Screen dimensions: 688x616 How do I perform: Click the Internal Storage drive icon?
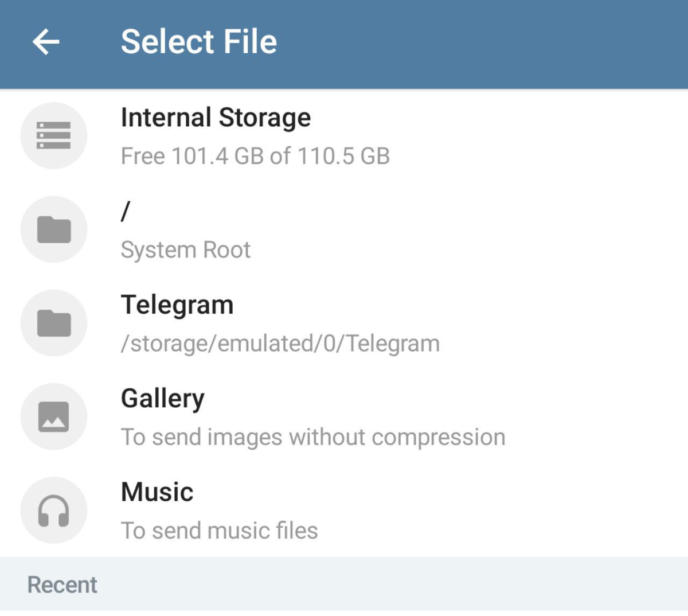tap(54, 136)
